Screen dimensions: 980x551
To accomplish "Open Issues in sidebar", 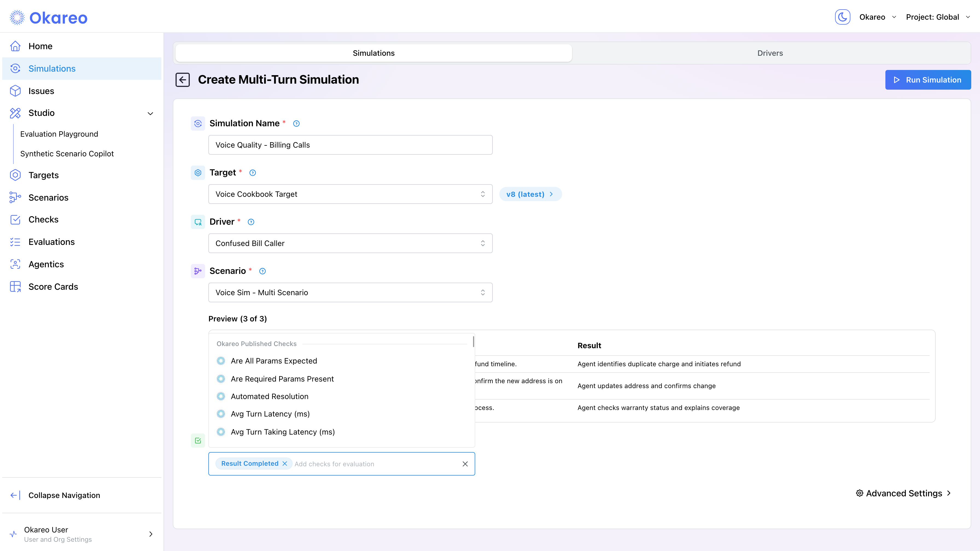I will click(82, 91).
